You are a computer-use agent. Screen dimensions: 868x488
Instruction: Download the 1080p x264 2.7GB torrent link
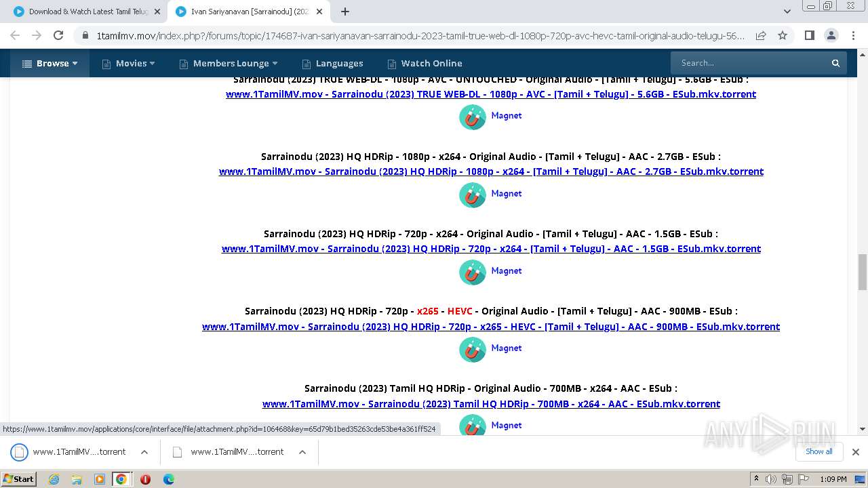point(491,171)
